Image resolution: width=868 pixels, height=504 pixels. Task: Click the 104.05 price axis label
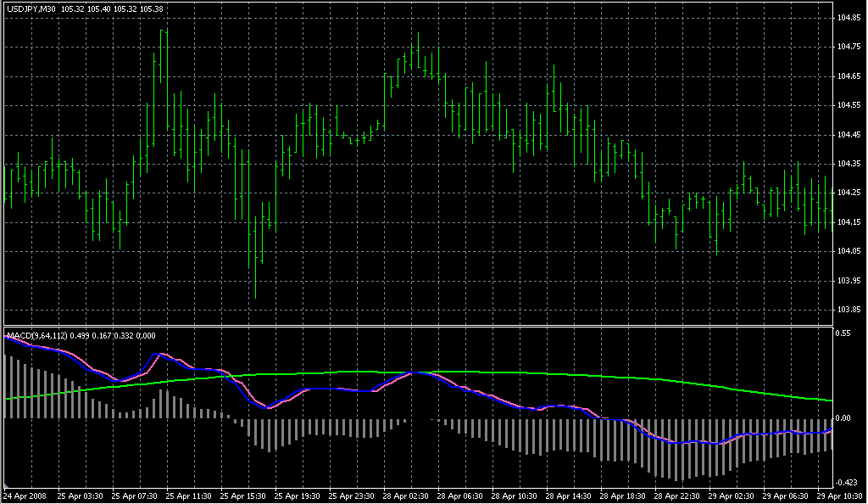pyautogui.click(x=849, y=251)
